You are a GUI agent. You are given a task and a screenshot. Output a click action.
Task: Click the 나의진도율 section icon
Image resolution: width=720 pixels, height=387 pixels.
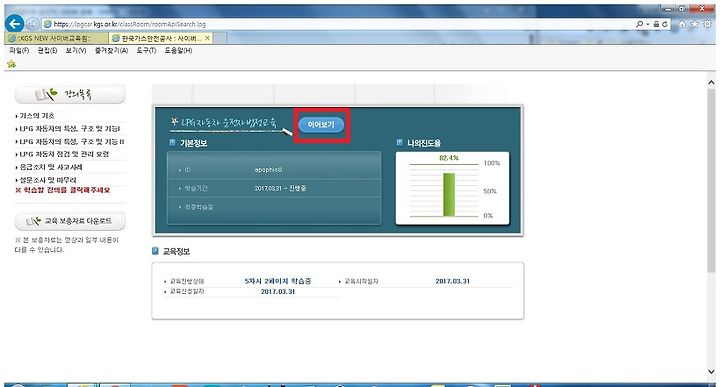[x=399, y=143]
